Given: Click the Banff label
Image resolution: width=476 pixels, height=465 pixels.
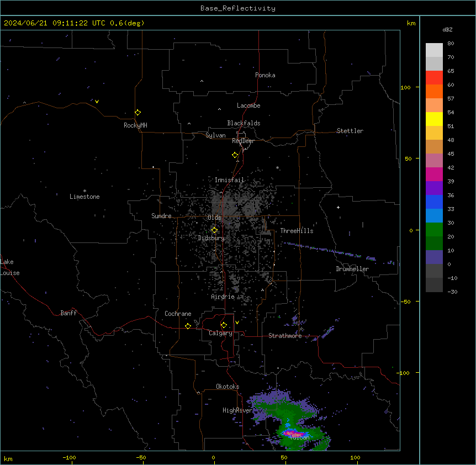Looking at the screenshot, I should [x=68, y=313].
